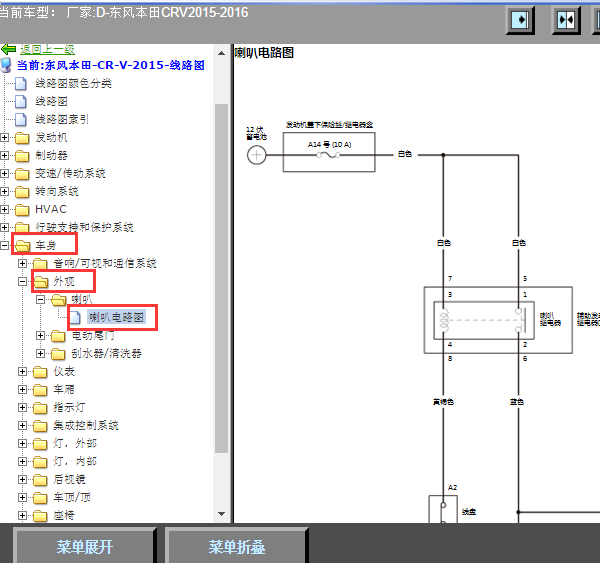Select the 刮水器/清洗器 tree label

coord(106,354)
